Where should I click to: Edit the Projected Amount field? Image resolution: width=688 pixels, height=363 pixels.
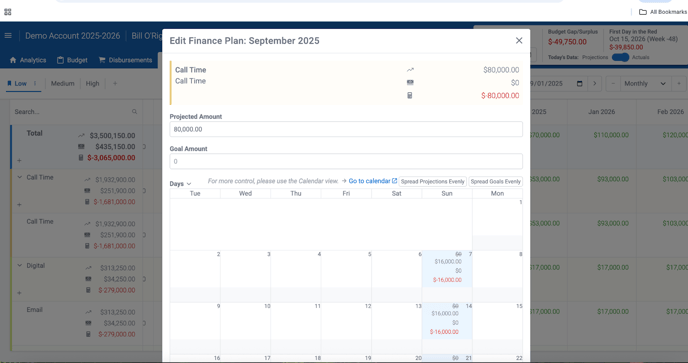[346, 129]
